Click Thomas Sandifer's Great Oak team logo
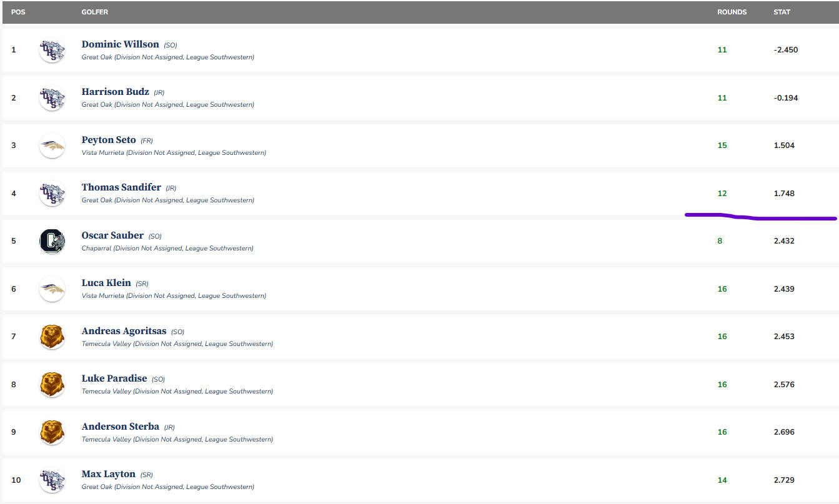839x504 pixels. [52, 194]
